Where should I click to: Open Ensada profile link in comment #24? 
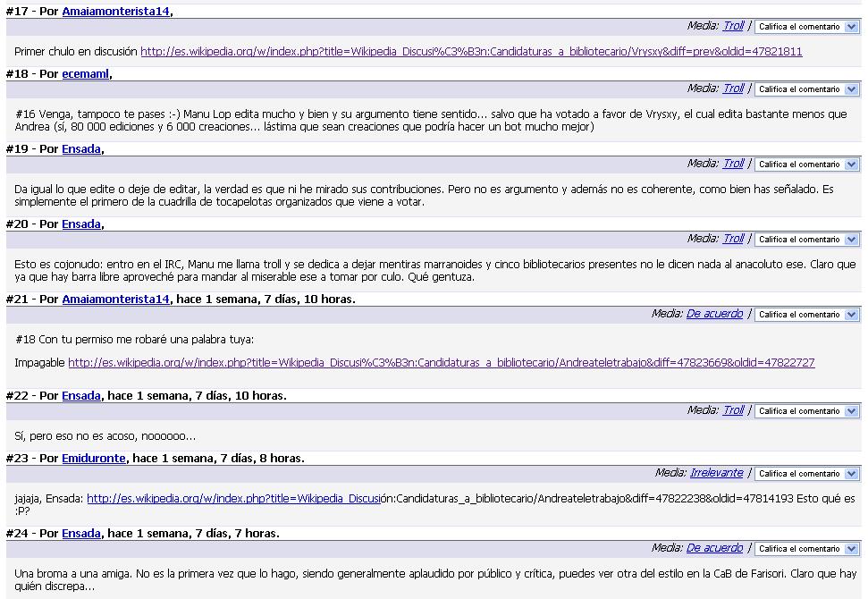click(81, 533)
